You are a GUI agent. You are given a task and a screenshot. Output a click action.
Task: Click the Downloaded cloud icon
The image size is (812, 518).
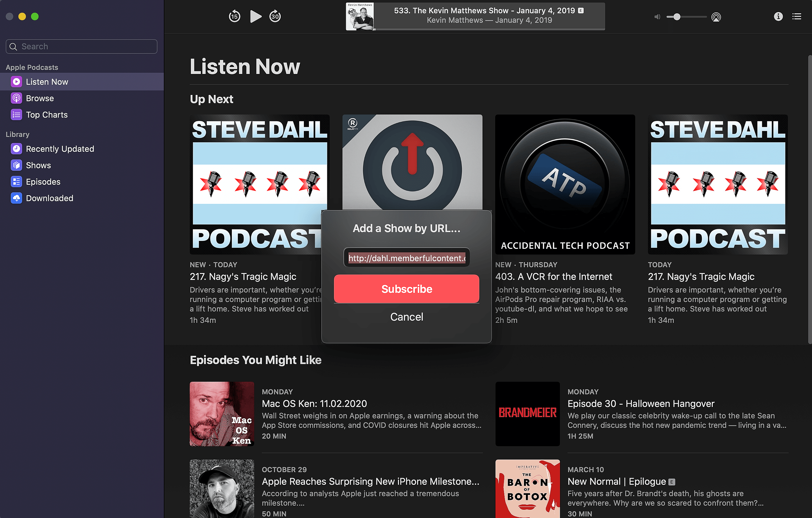click(16, 198)
